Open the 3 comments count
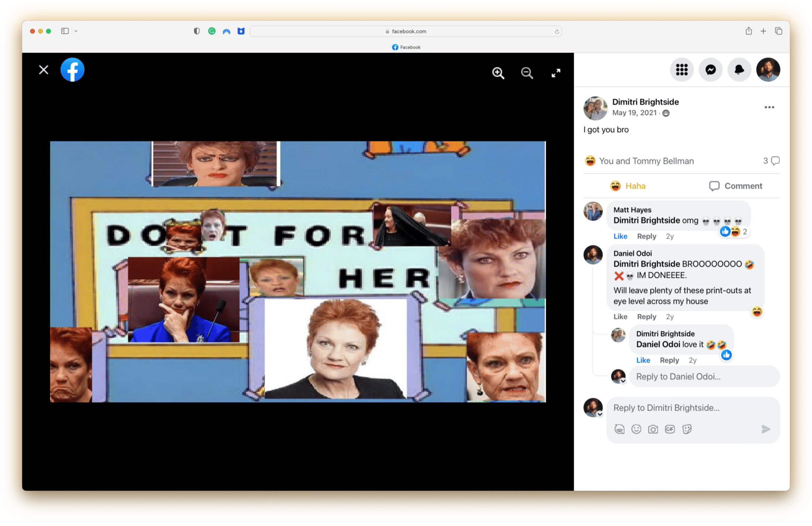The image size is (812, 526). coord(771,161)
